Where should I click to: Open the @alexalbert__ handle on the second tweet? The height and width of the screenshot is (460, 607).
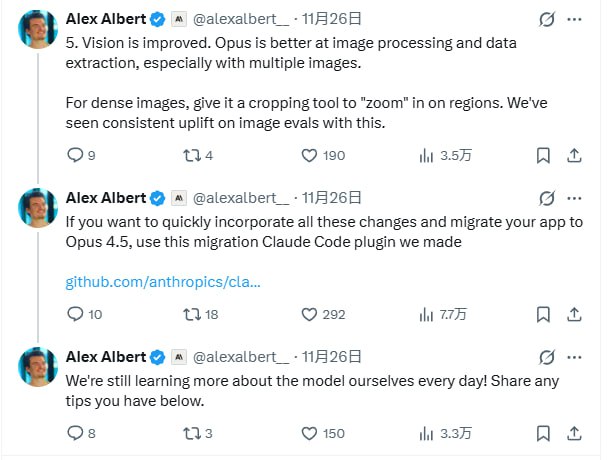pyautogui.click(x=241, y=197)
